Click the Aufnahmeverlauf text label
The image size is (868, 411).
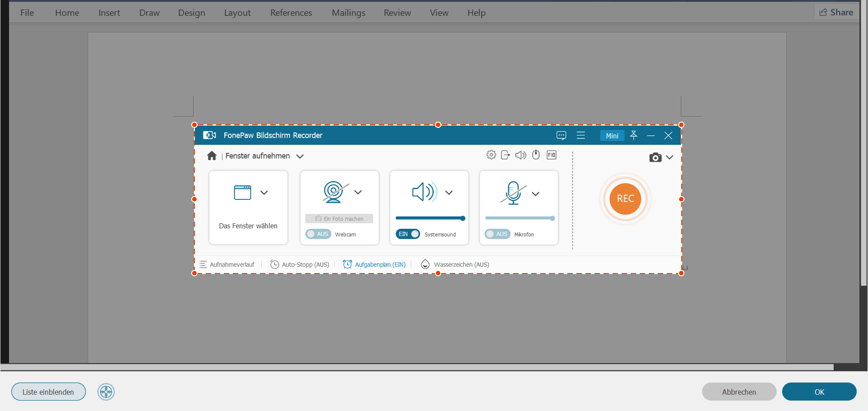tap(232, 265)
